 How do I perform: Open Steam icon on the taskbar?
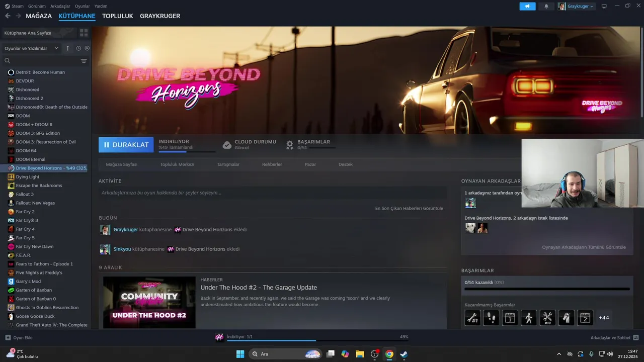tap(404, 354)
